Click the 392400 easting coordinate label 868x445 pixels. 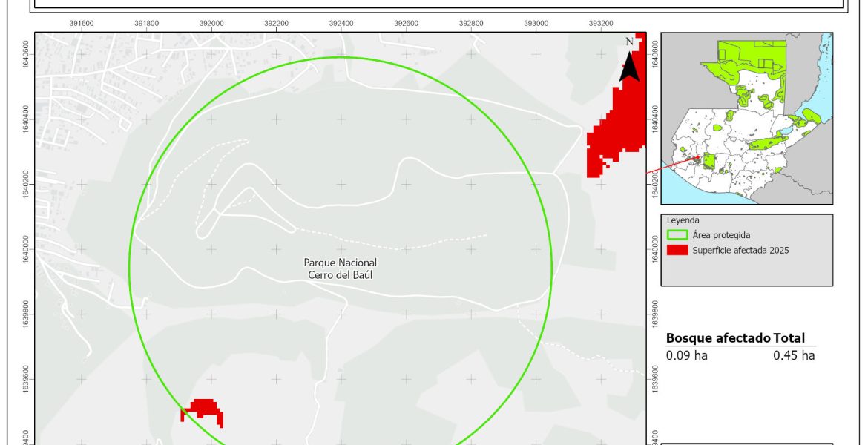pos(341,24)
